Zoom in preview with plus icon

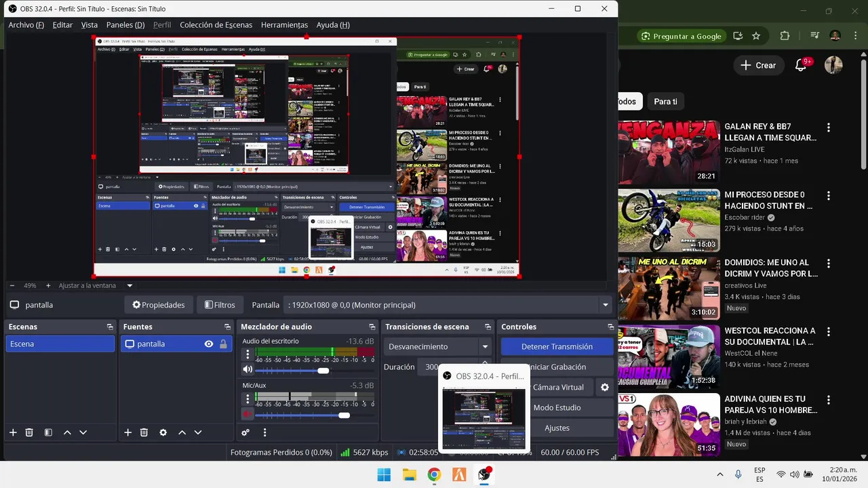point(47,285)
